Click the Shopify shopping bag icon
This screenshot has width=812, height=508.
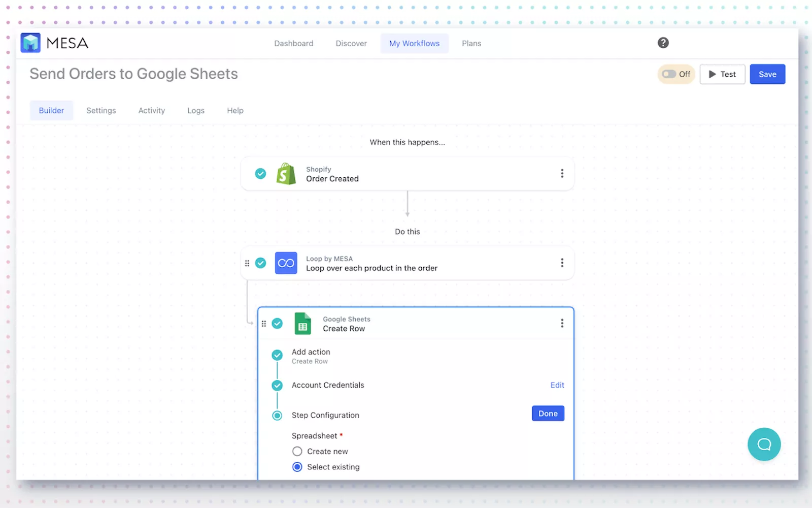(x=286, y=174)
